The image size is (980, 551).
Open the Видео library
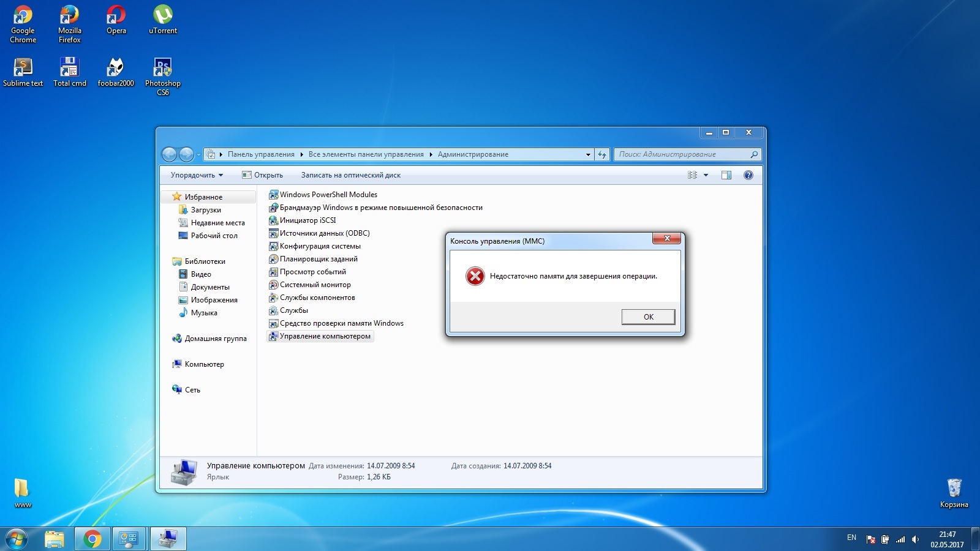(201, 274)
